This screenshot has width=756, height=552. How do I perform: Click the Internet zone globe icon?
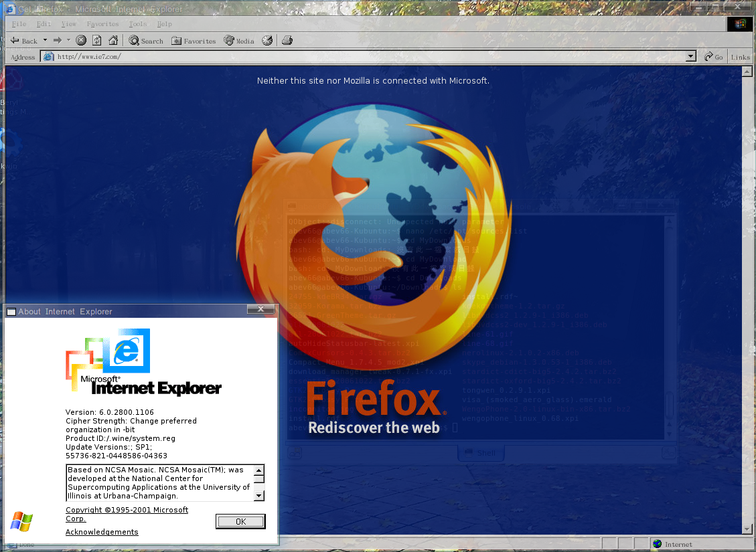[x=657, y=544]
